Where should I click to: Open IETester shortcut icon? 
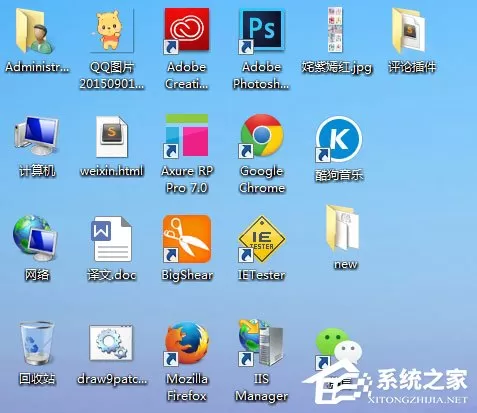pyautogui.click(x=262, y=239)
